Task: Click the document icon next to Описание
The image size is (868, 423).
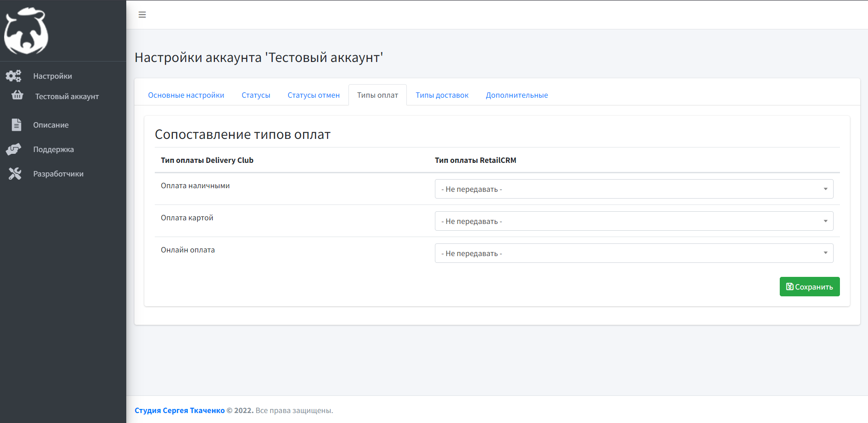Action: point(16,125)
